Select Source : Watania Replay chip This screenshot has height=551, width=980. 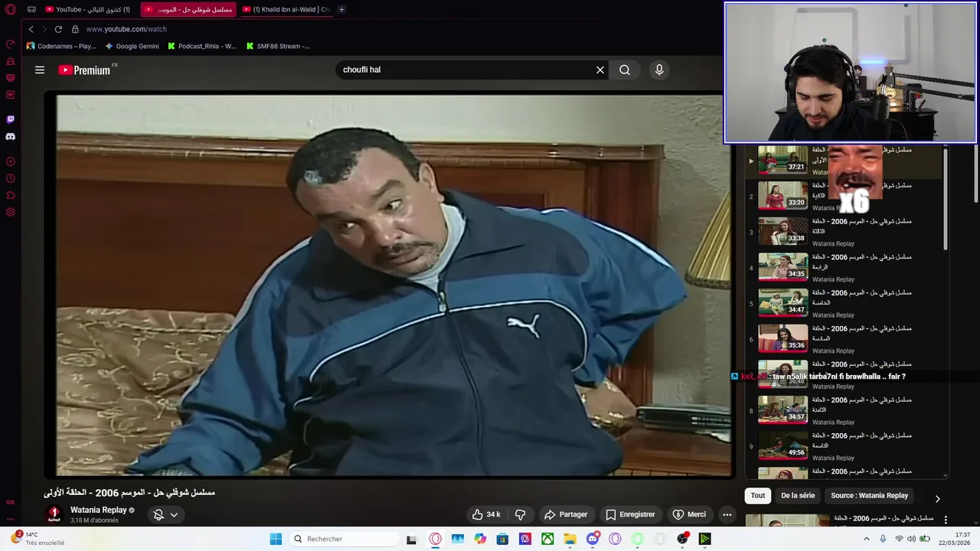(870, 495)
